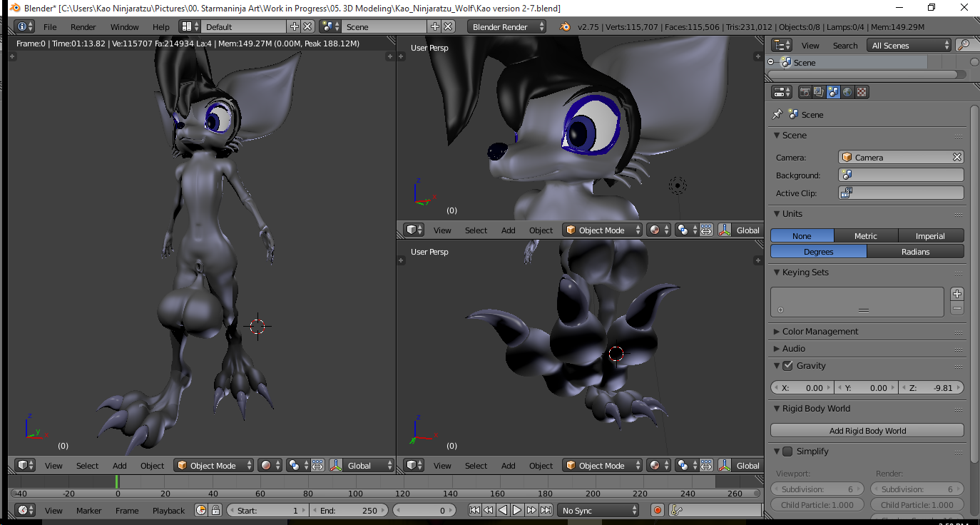980x525 pixels.
Task: Select Metric unit system
Action: pos(866,235)
